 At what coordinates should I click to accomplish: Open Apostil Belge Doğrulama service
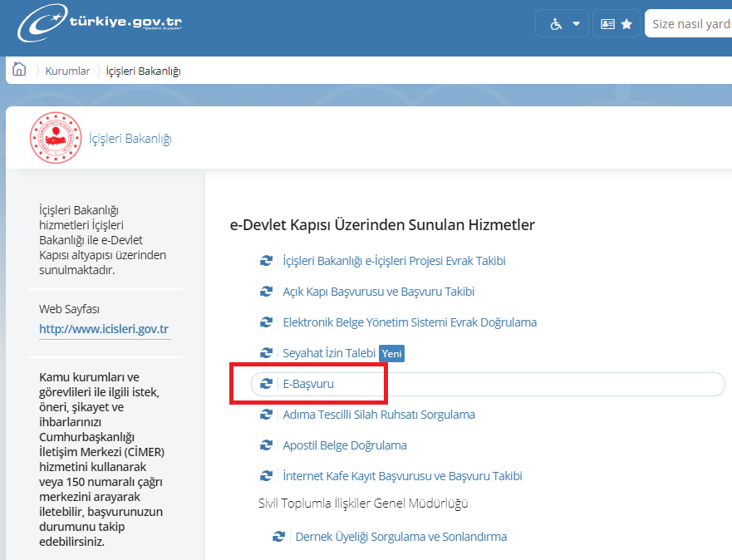tap(345, 445)
